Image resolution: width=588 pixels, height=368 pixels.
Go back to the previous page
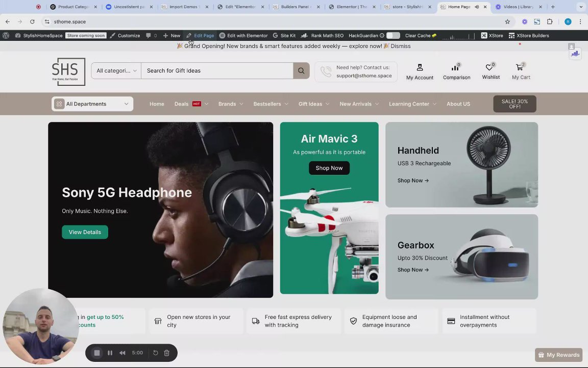(8, 22)
